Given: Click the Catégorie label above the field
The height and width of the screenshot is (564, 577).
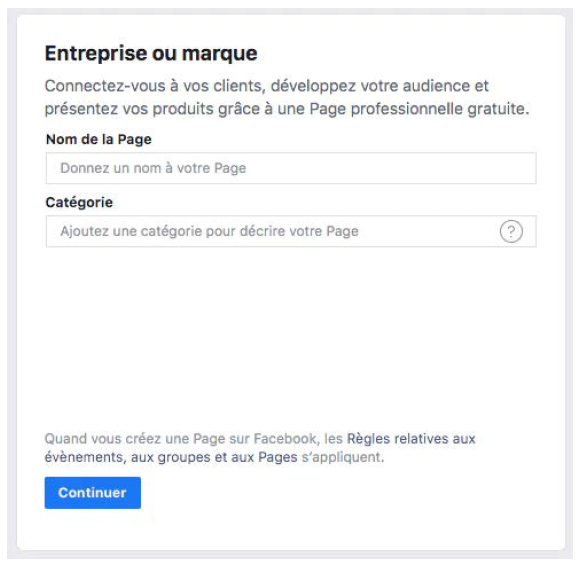Looking at the screenshot, I should [x=79, y=202].
